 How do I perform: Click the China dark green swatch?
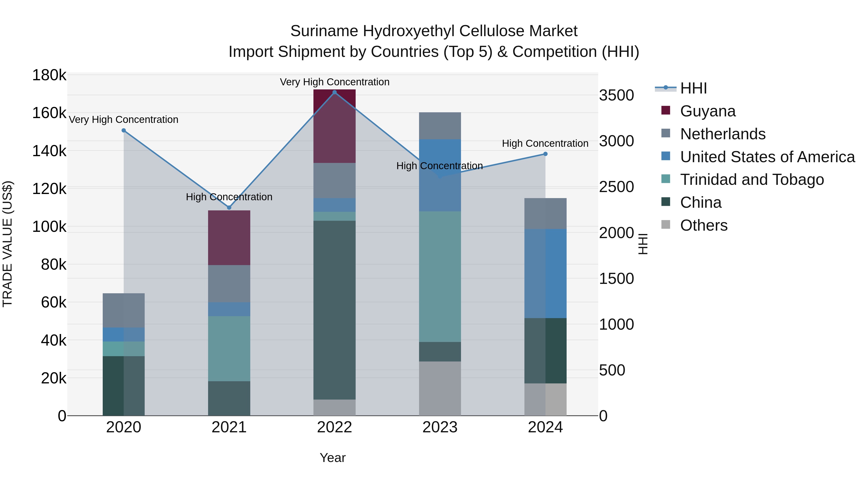coord(666,201)
